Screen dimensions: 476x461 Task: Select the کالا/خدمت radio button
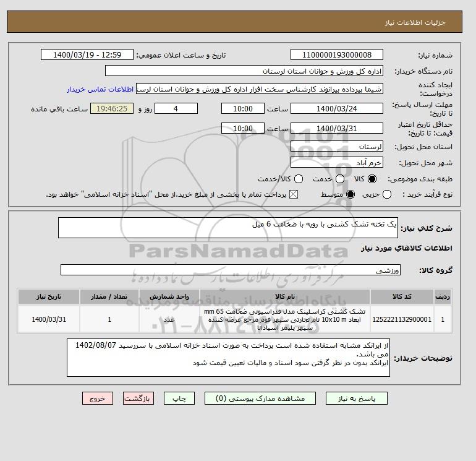tap(299, 179)
